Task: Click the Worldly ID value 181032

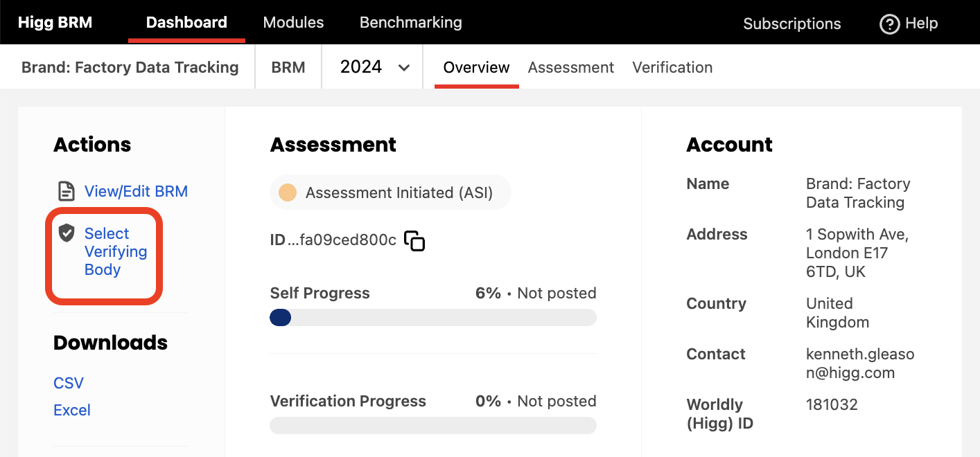Action: 832,404
